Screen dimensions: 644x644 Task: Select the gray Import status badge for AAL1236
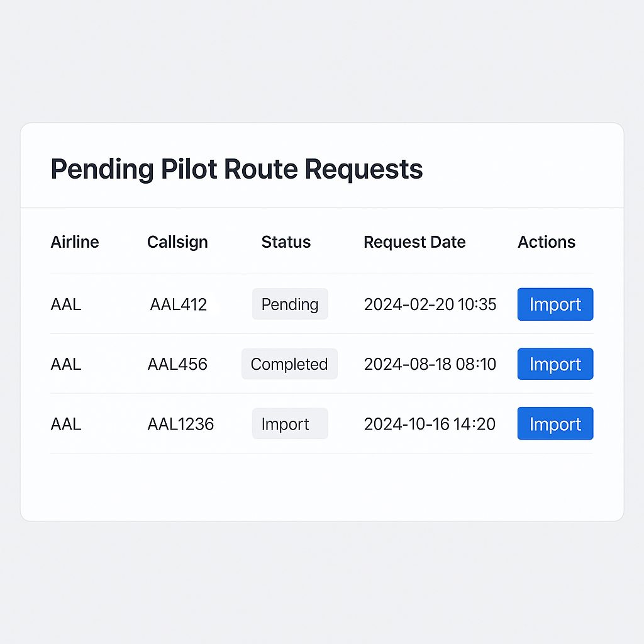289,425
